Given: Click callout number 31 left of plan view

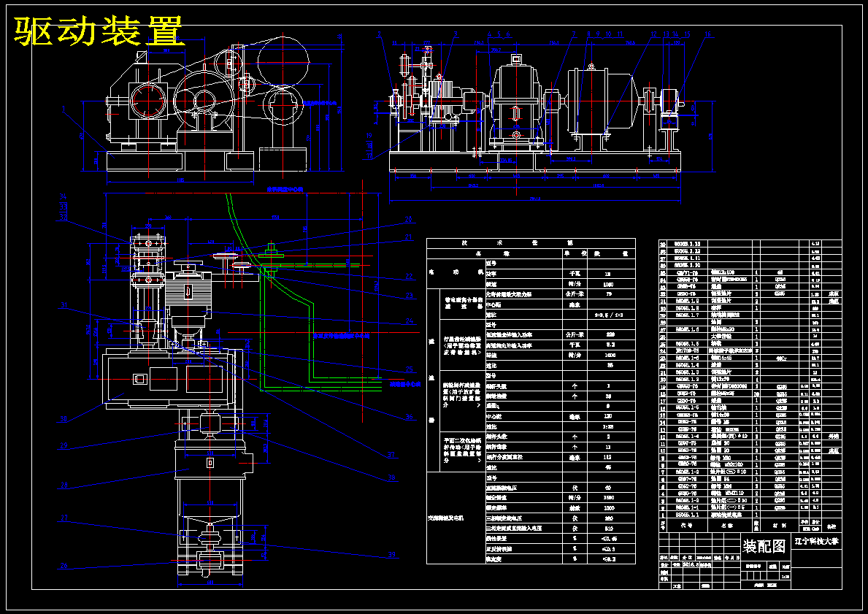Looking at the screenshot, I should pyautogui.click(x=64, y=305).
